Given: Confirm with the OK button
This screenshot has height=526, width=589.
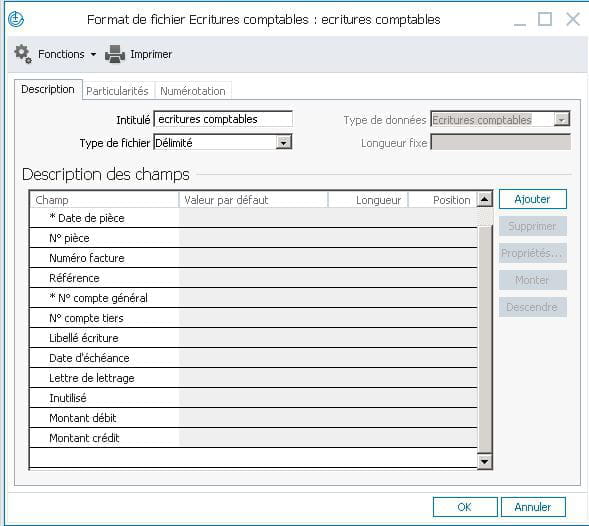Looking at the screenshot, I should pos(465,507).
